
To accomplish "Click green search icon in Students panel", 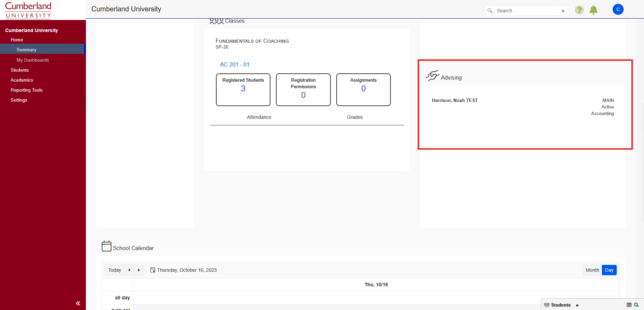I will point(636,305).
